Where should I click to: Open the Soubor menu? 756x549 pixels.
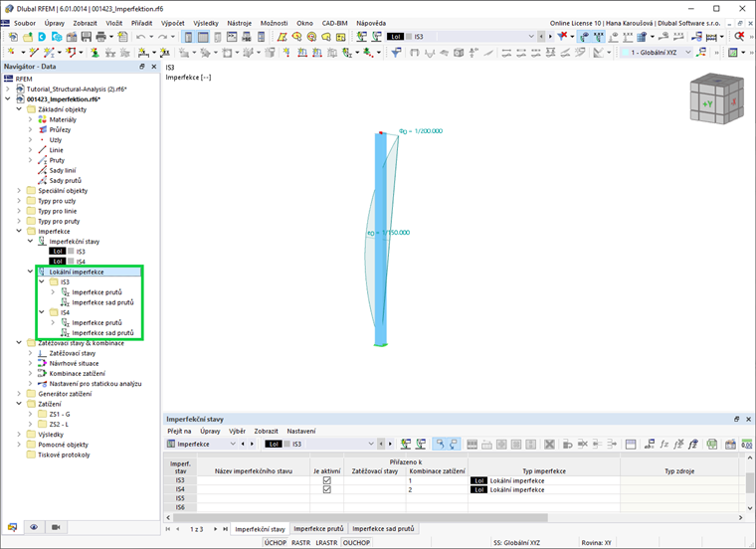point(25,23)
